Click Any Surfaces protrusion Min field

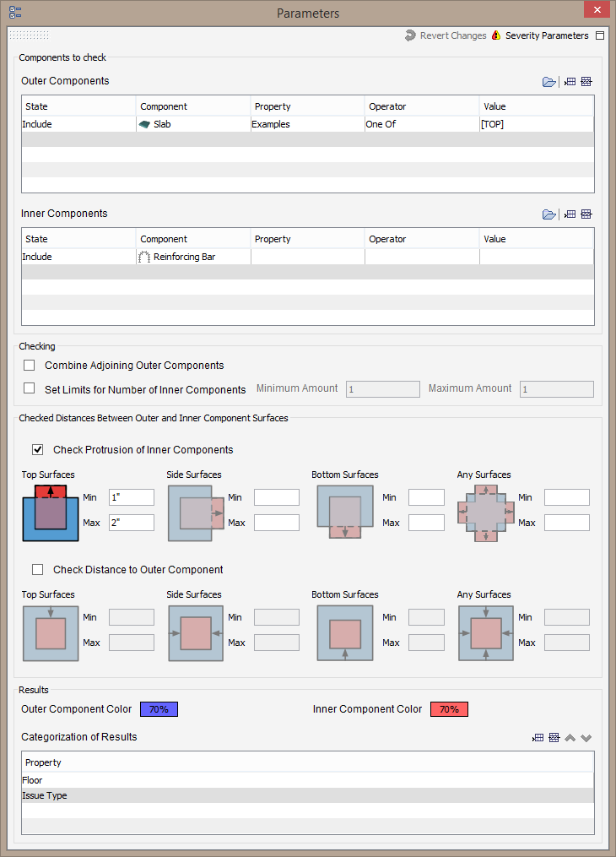pos(567,497)
